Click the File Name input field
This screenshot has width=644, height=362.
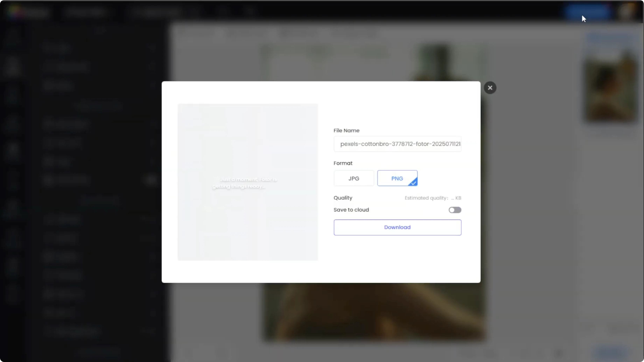pyautogui.click(x=397, y=144)
